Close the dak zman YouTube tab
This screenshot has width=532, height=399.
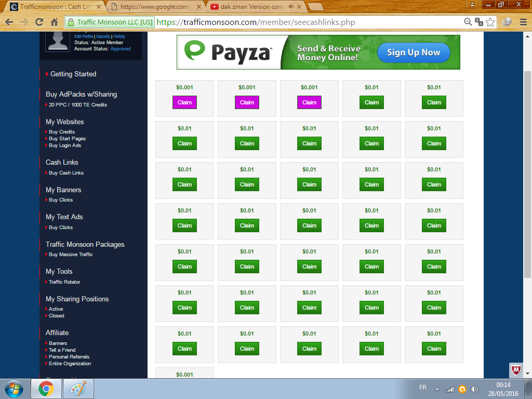(299, 6)
